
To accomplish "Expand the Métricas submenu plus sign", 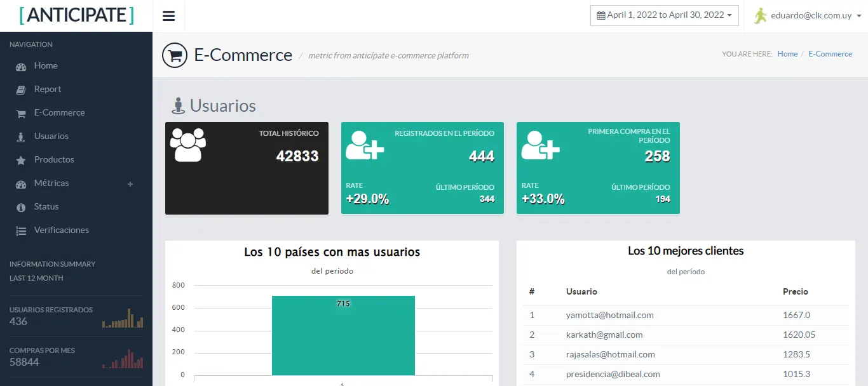I will coord(130,183).
